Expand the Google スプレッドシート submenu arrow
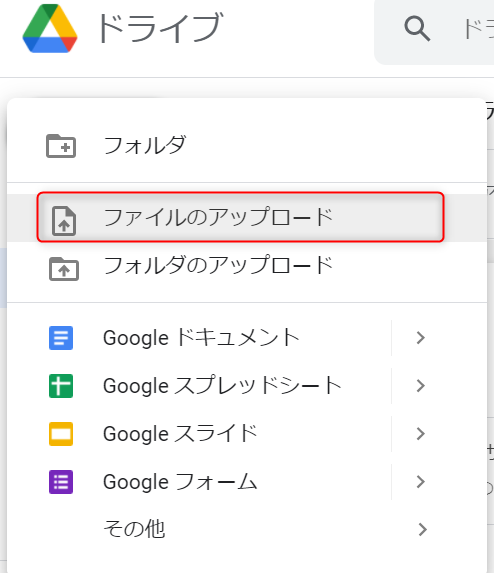This screenshot has width=494, height=573. click(x=421, y=386)
